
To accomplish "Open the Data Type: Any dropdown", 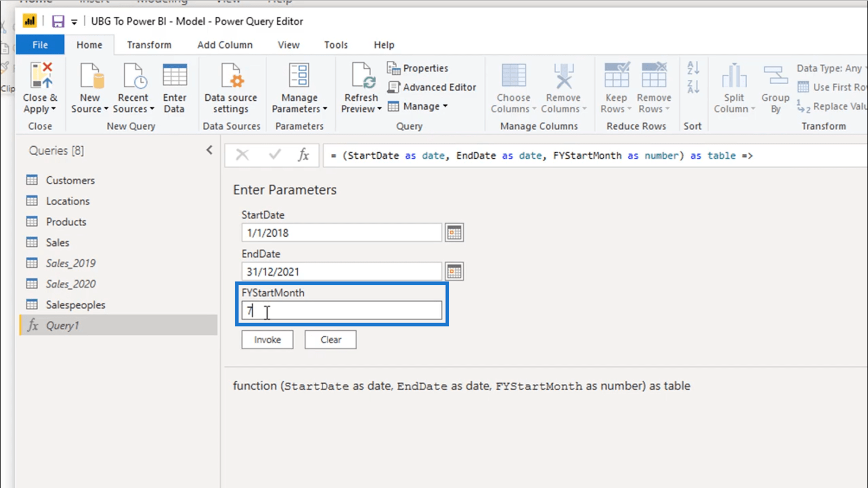I will coord(832,68).
